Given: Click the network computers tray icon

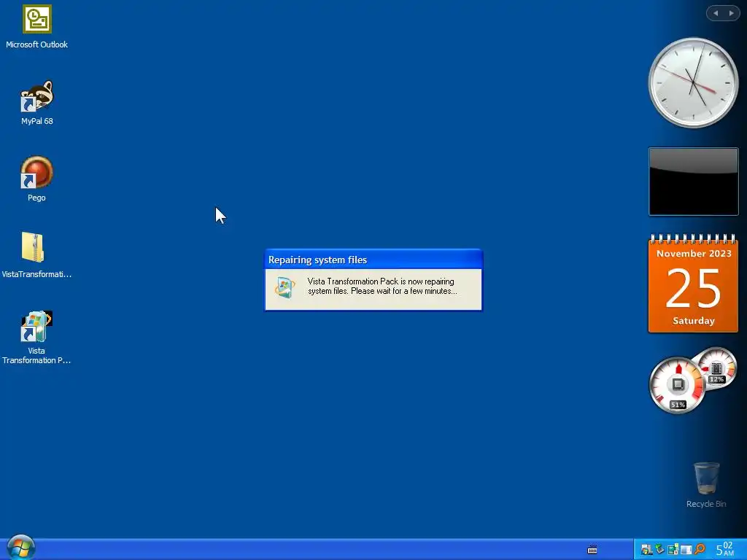Looking at the screenshot, I should click(x=673, y=549).
